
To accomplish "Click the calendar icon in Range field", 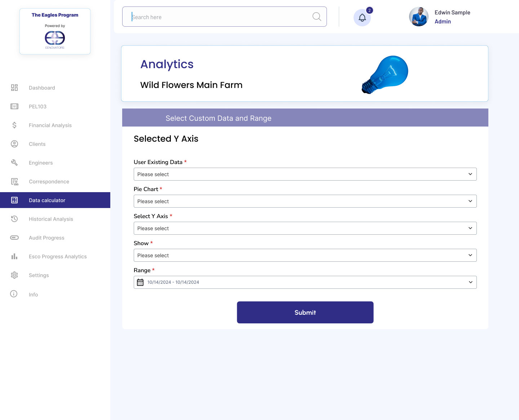I will [140, 282].
